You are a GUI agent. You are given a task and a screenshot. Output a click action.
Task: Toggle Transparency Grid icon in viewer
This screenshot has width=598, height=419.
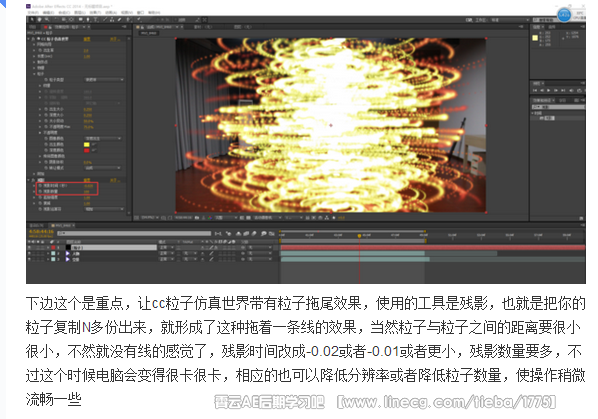pyautogui.click(x=248, y=218)
